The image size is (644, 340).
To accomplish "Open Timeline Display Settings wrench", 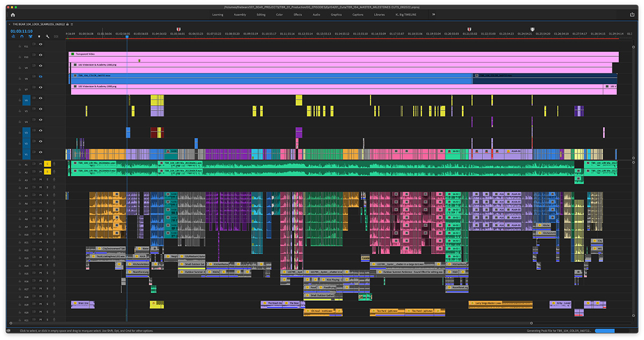I will [47, 36].
